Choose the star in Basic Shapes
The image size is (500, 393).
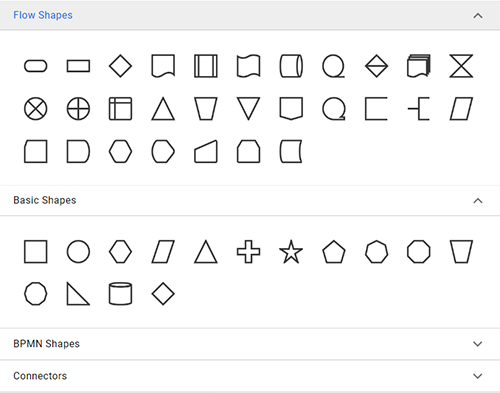tap(291, 252)
